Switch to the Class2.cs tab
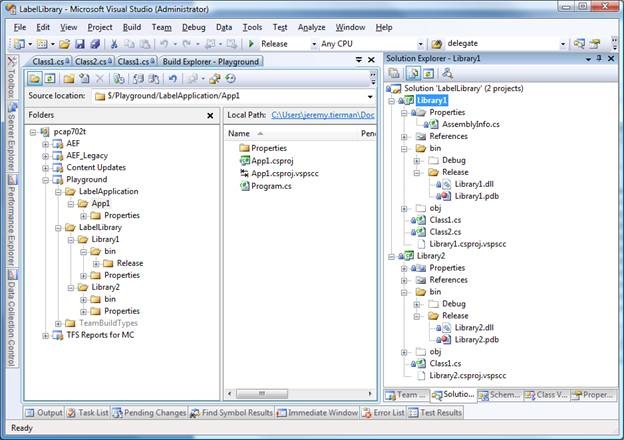The image size is (624, 440). 94,61
